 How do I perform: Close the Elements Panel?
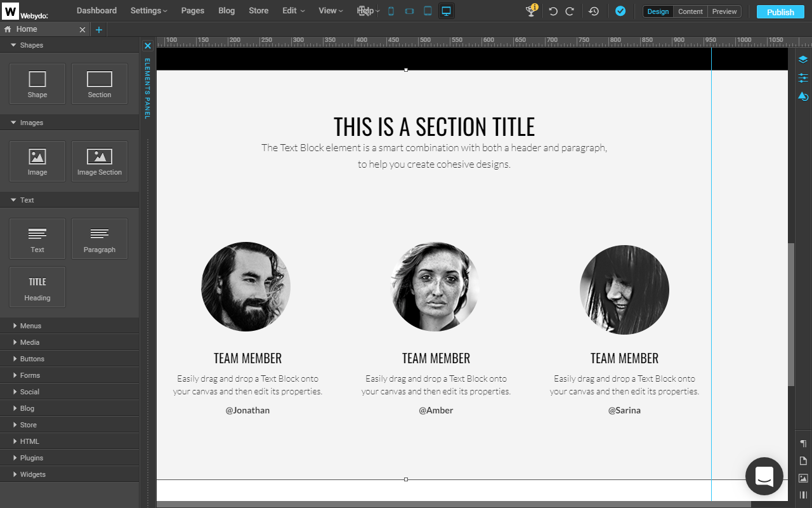(147, 46)
